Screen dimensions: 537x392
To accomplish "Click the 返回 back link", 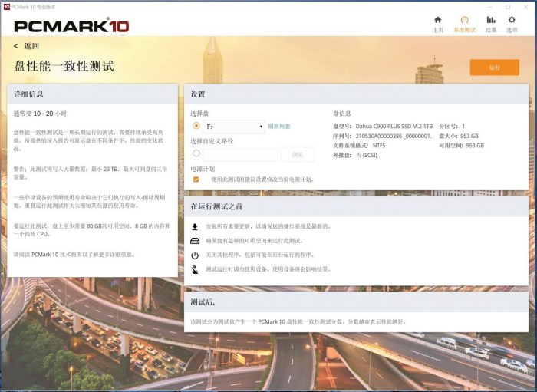I will point(31,46).
